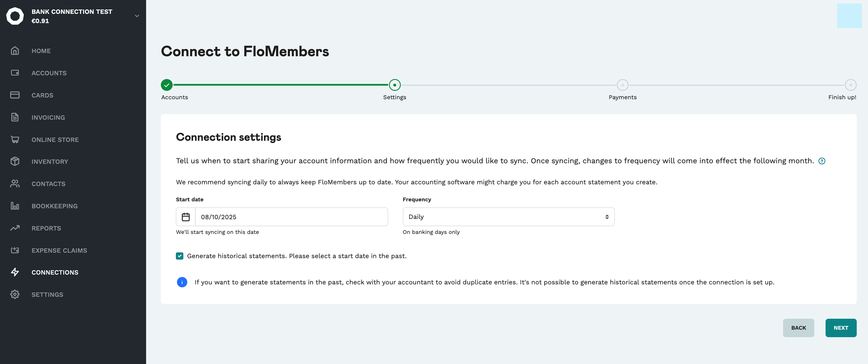Image resolution: width=868 pixels, height=364 pixels.
Task: Open the Online Store cart icon
Action: pyautogui.click(x=15, y=139)
